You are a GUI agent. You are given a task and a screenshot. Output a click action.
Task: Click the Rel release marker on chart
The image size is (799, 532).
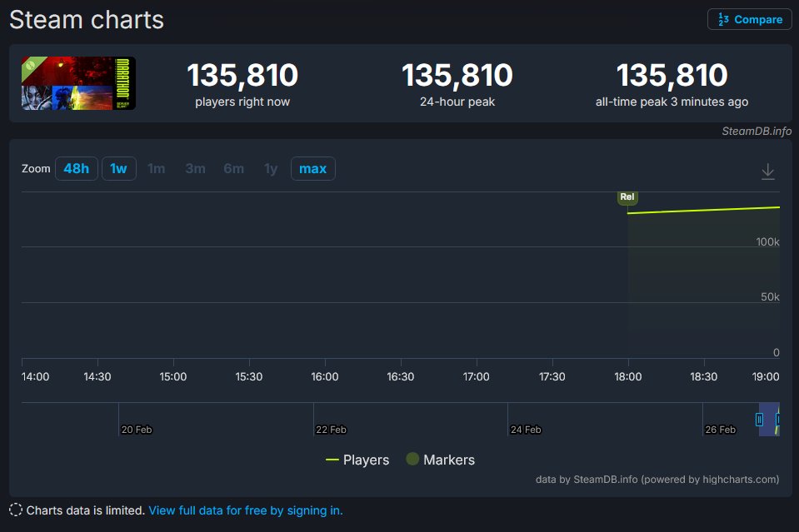pos(627,197)
